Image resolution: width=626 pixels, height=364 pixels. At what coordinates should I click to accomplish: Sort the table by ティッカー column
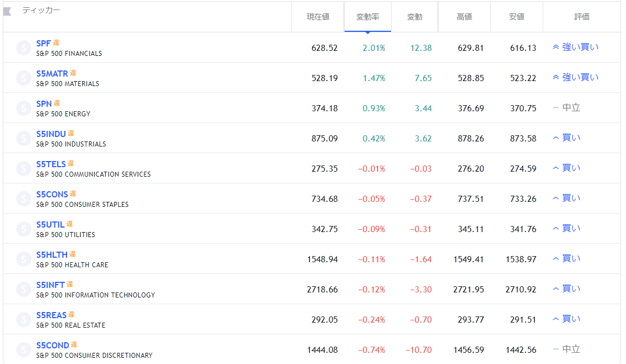(x=41, y=11)
